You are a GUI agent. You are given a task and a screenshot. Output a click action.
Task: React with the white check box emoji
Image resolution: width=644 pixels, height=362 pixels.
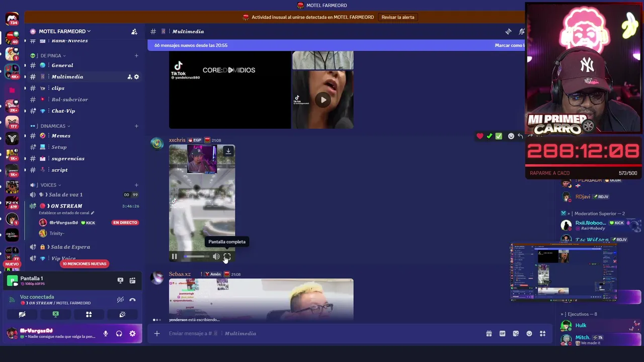pos(499,136)
